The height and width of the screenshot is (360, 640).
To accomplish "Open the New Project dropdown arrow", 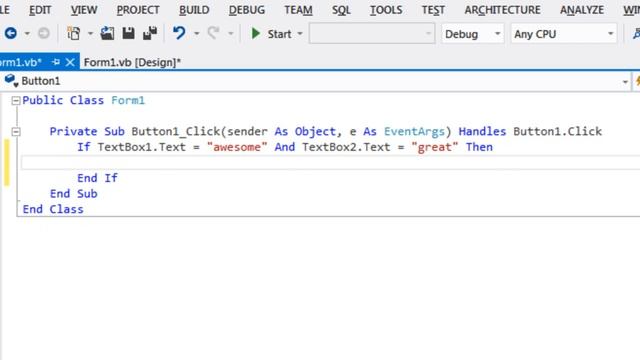I will [90, 34].
